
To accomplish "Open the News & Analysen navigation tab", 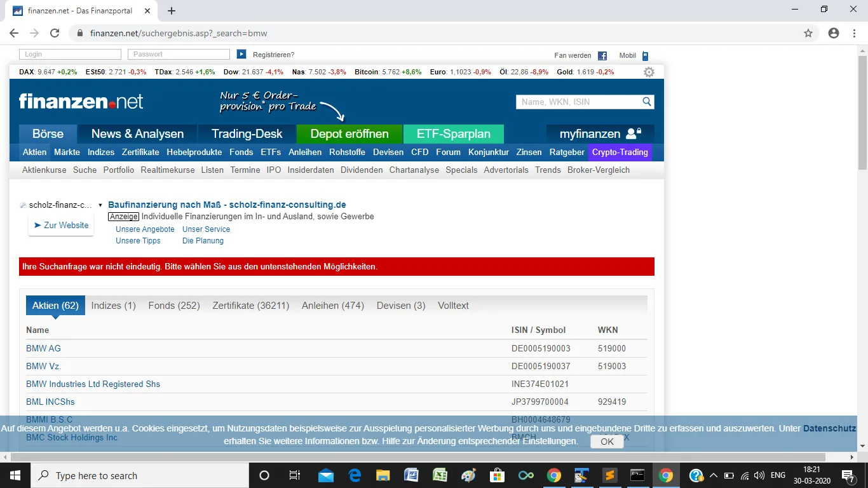I will (137, 134).
